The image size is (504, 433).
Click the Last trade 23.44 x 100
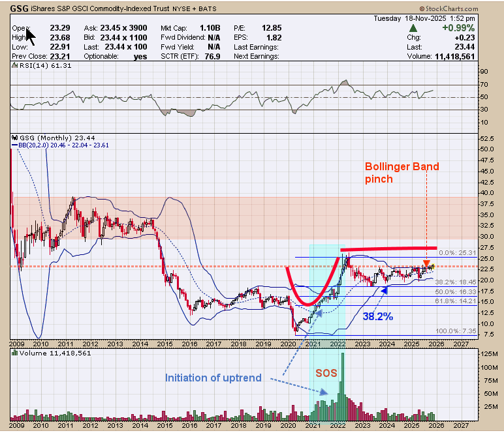126,47
